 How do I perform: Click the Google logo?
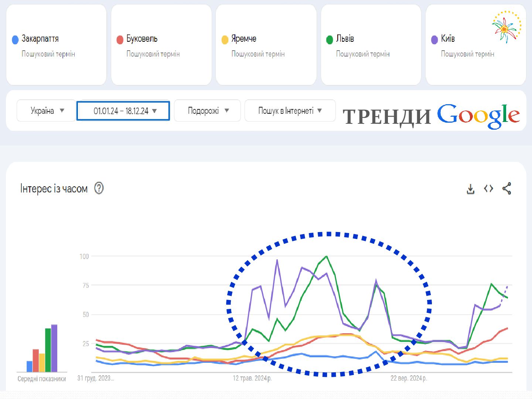point(478,116)
